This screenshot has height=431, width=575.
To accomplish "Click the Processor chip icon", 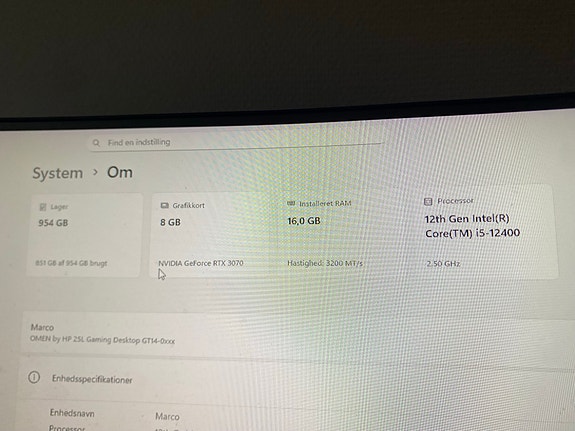I will tap(428, 201).
